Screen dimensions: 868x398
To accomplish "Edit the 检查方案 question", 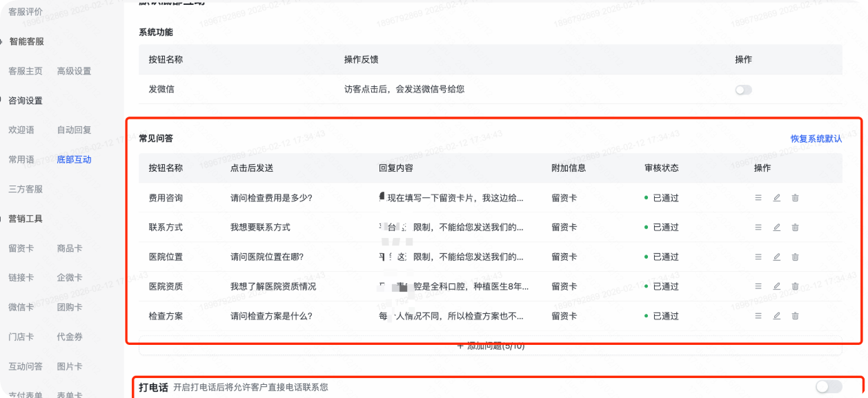I will [x=777, y=316].
